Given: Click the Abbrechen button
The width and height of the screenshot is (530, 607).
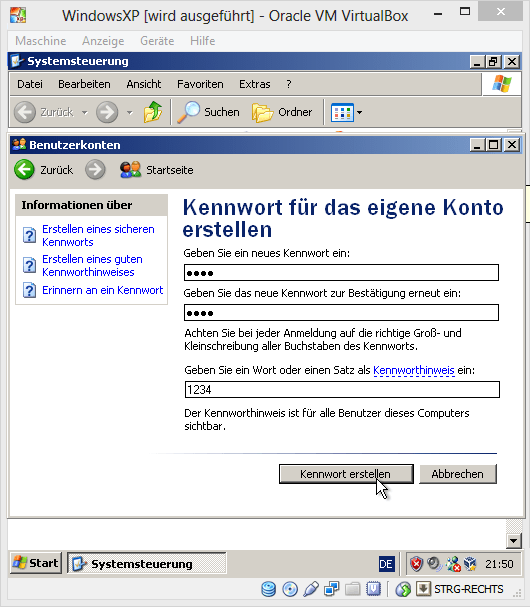Looking at the screenshot, I should tap(458, 474).
